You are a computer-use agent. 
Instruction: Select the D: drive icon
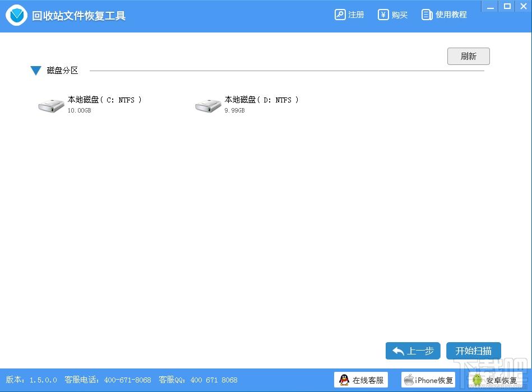pyautogui.click(x=208, y=105)
